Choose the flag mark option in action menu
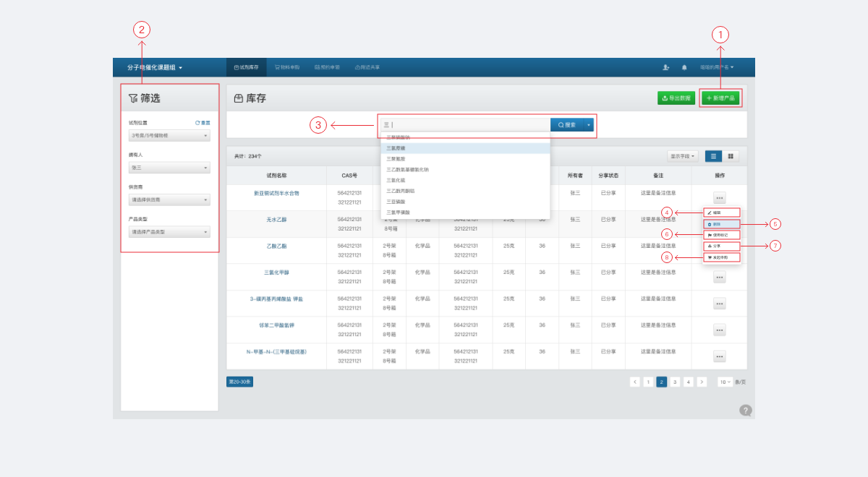 722,235
